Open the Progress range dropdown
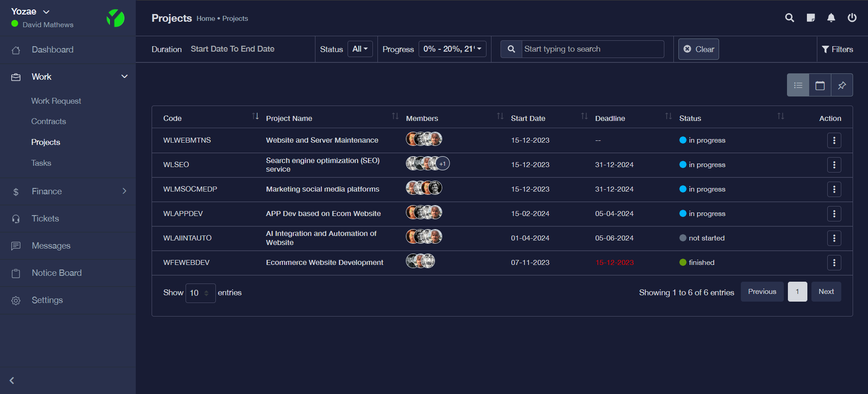The width and height of the screenshot is (868, 394). [x=452, y=49]
